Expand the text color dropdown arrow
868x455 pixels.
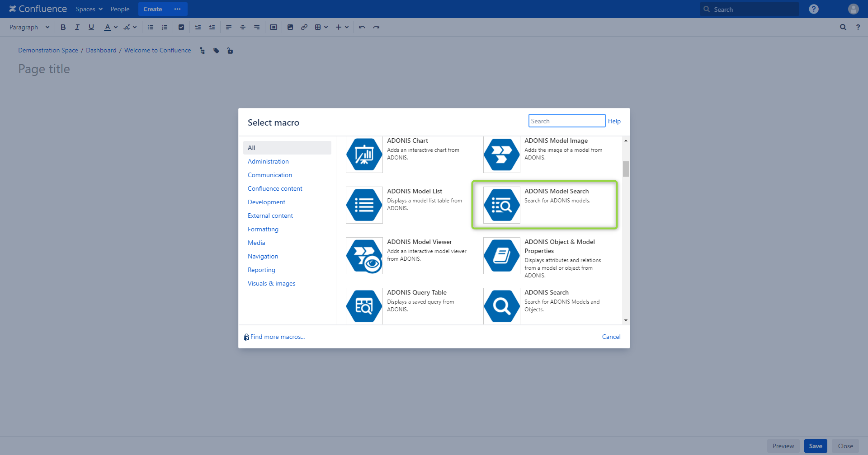click(116, 27)
